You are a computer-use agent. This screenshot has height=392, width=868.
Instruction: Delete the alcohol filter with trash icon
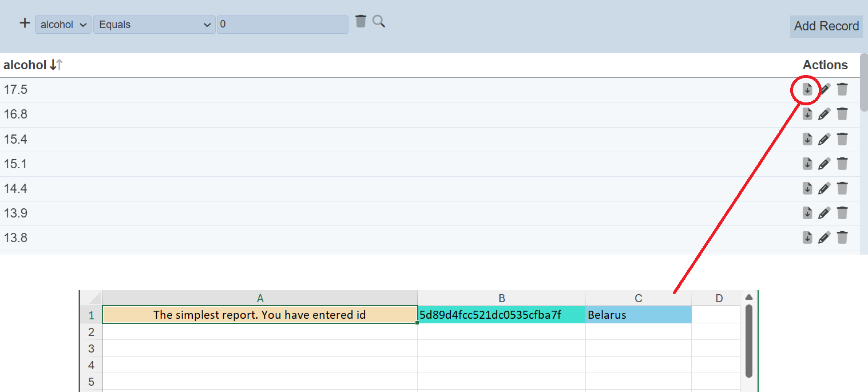360,22
